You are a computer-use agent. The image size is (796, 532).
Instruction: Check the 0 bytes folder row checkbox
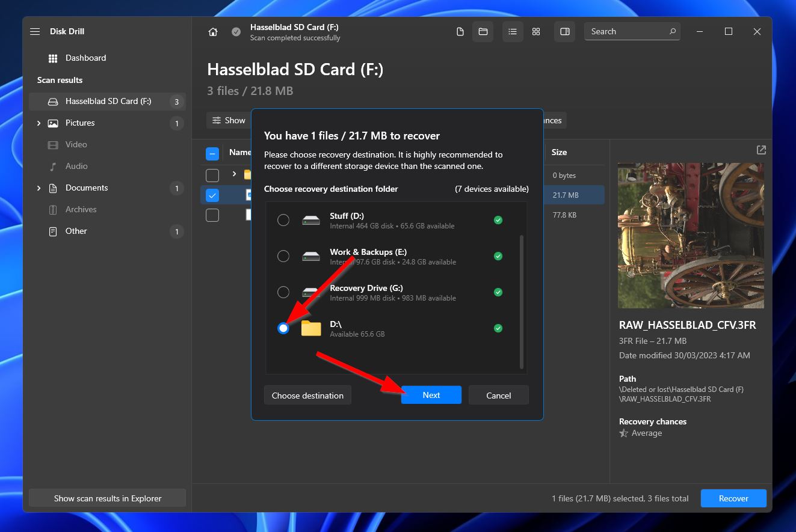point(212,176)
